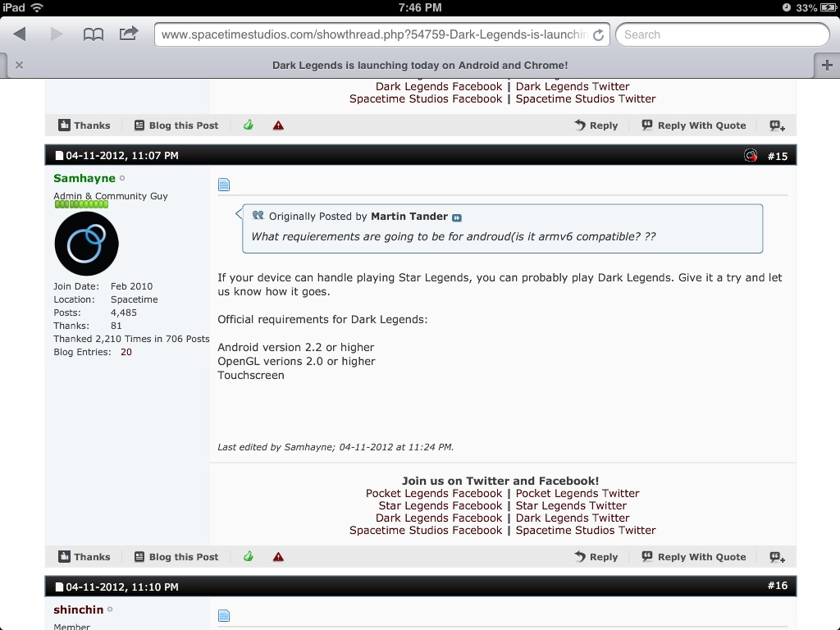840x630 pixels.
Task: Click green thumbs-up under post #15
Action: 248,556
